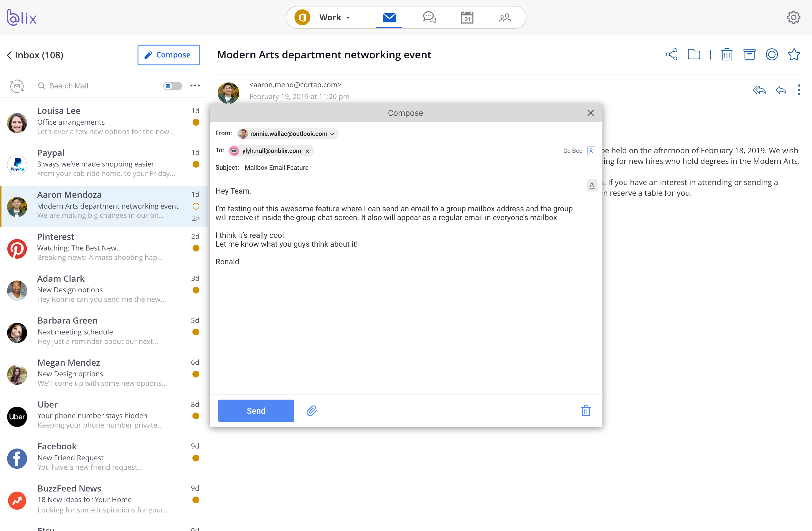
Task: Click Louisa Lee's avatar
Action: pos(17,123)
